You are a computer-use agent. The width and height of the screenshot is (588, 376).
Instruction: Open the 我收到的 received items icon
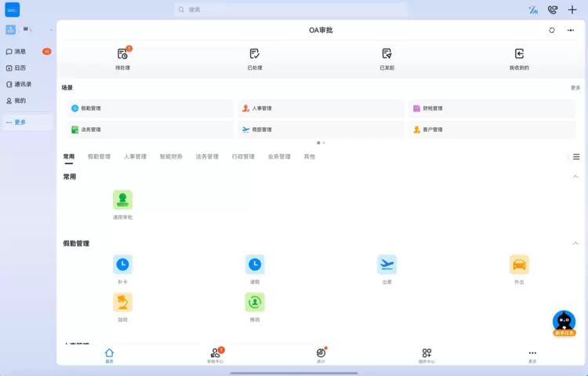tap(519, 54)
